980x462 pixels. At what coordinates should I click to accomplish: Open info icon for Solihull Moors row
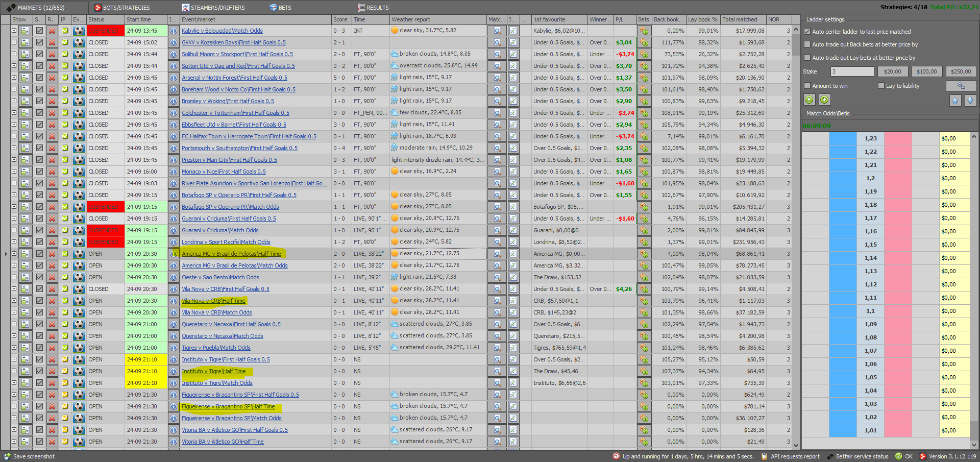174,54
